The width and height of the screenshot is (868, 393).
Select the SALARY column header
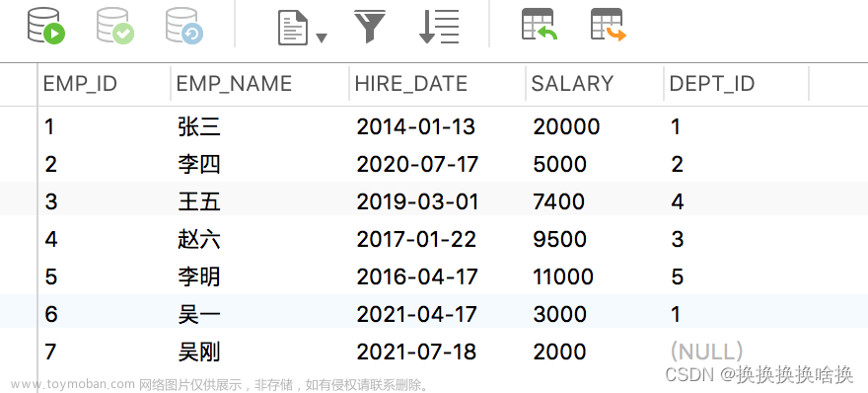click(572, 84)
